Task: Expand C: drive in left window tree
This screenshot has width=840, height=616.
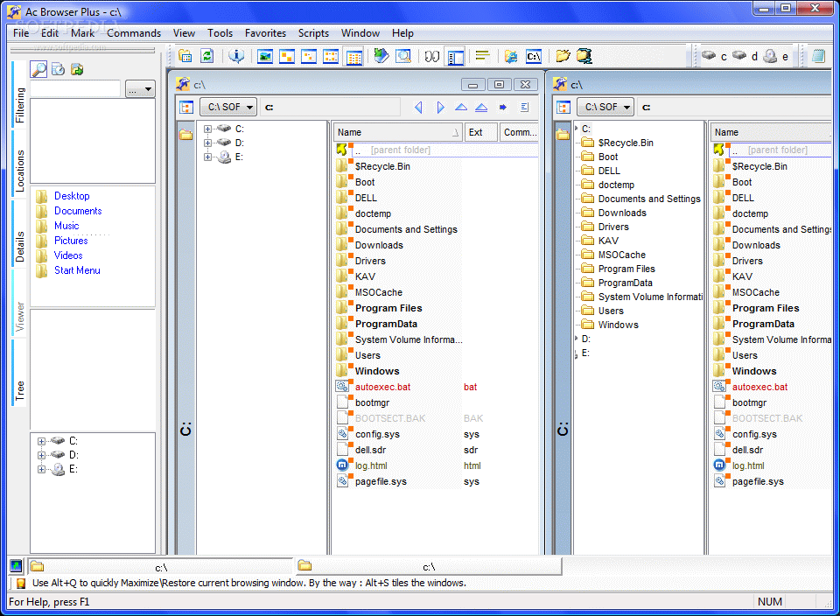Action: click(x=207, y=129)
